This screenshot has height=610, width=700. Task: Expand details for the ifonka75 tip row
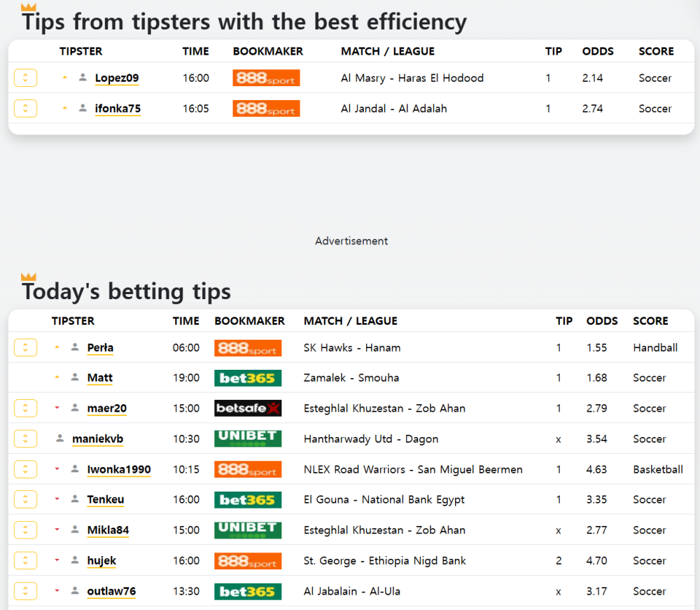pyautogui.click(x=25, y=108)
